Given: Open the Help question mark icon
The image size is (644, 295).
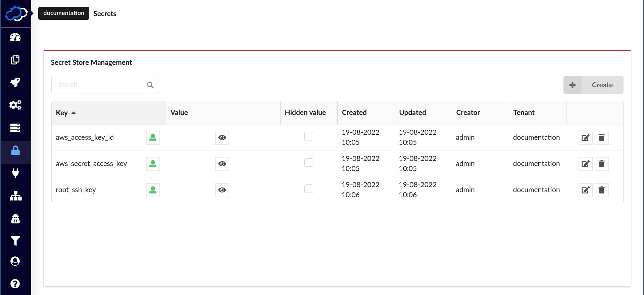Looking at the screenshot, I should click(15, 284).
